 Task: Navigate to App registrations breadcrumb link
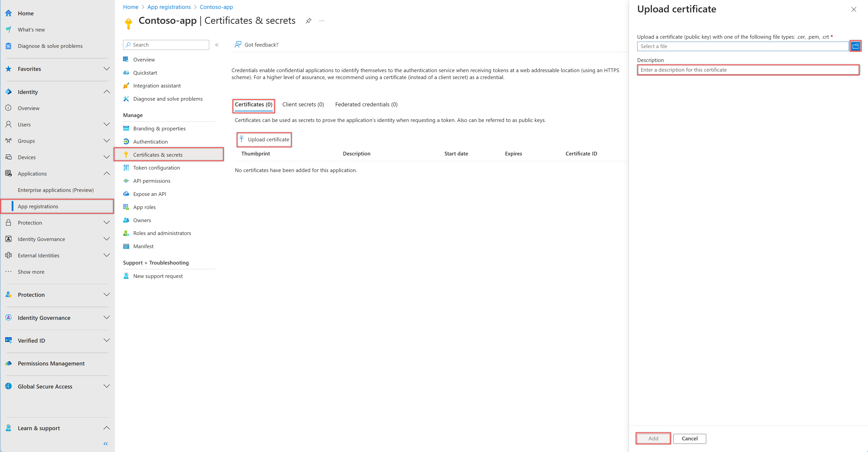(x=169, y=7)
